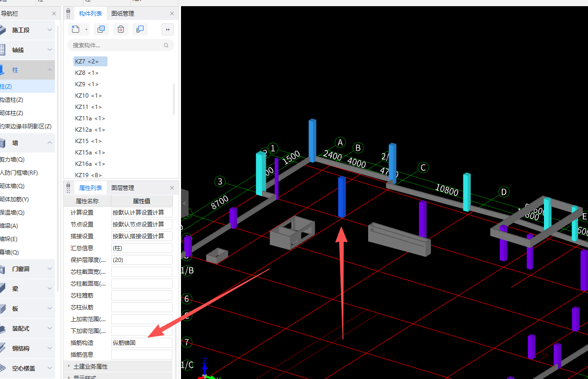Select 剪力墙(Q) in navigation
This screenshot has width=588, height=379.
tap(12, 160)
